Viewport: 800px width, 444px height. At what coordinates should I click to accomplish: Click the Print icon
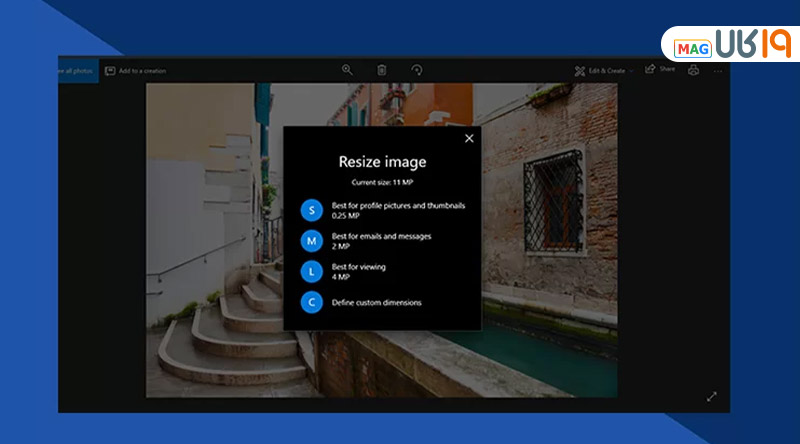pyautogui.click(x=693, y=70)
